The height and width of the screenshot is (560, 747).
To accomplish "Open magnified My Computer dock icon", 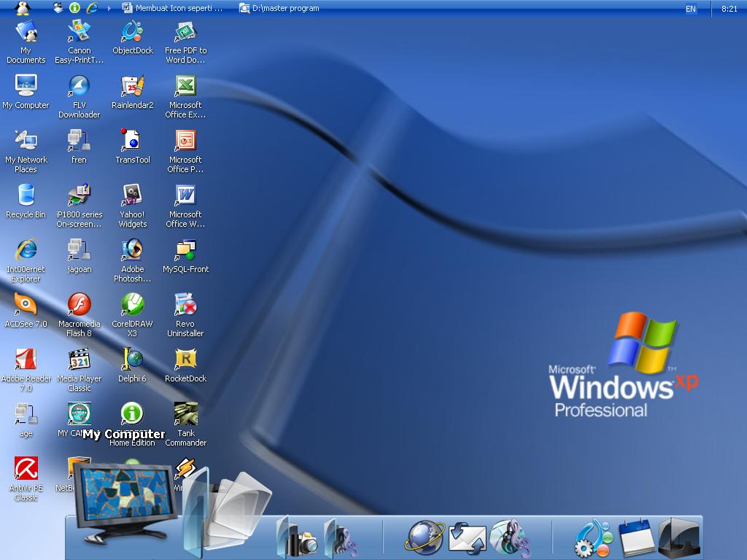I will tap(125, 502).
